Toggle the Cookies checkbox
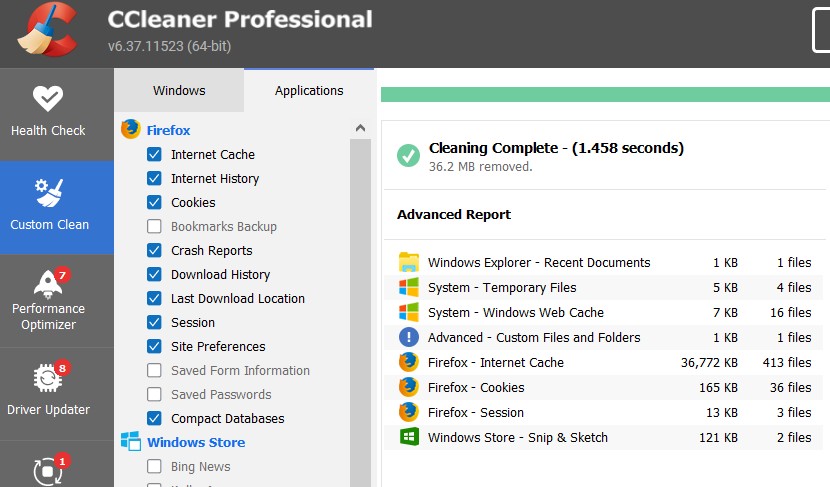 (154, 202)
